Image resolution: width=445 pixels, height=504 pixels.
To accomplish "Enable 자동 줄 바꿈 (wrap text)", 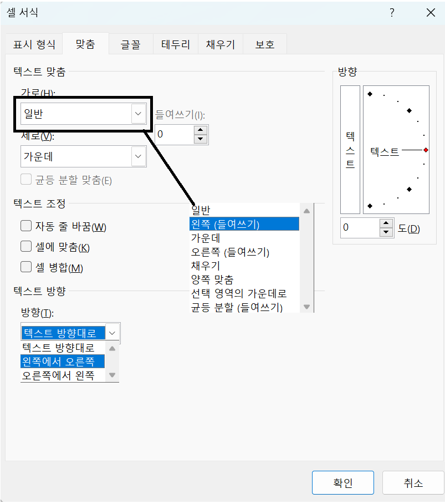I will [x=24, y=226].
